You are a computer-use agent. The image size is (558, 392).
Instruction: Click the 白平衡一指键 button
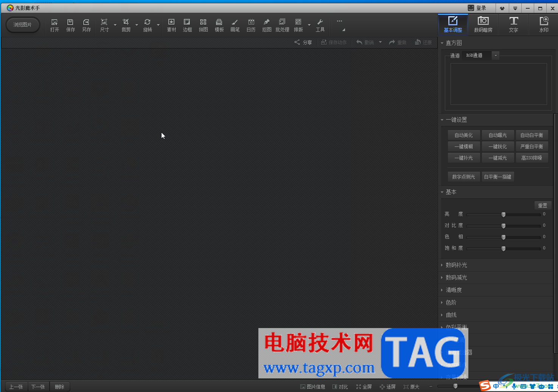click(x=498, y=177)
